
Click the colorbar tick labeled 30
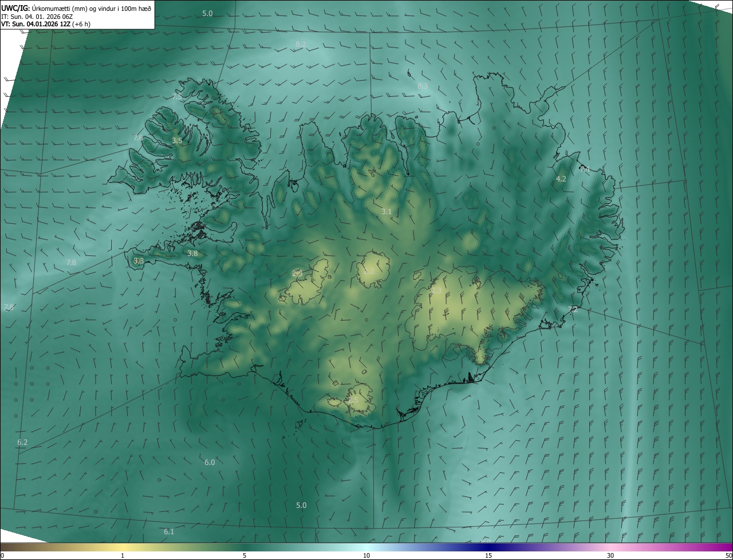tap(610, 555)
